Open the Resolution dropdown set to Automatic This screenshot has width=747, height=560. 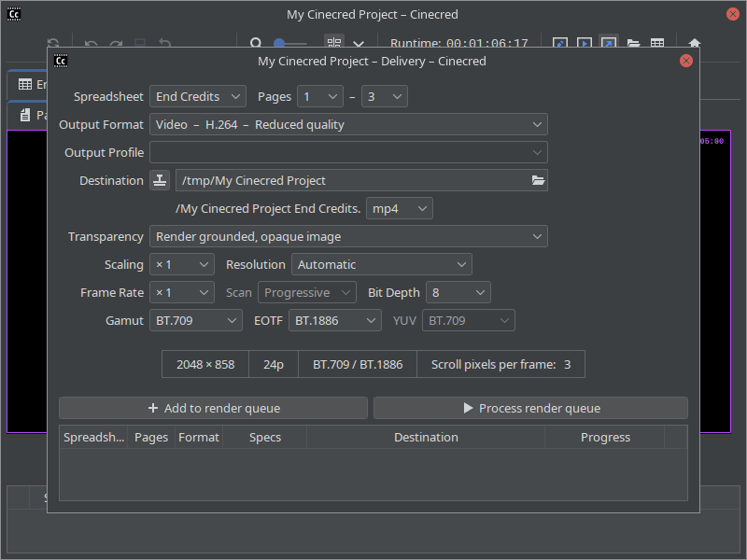[x=382, y=264]
